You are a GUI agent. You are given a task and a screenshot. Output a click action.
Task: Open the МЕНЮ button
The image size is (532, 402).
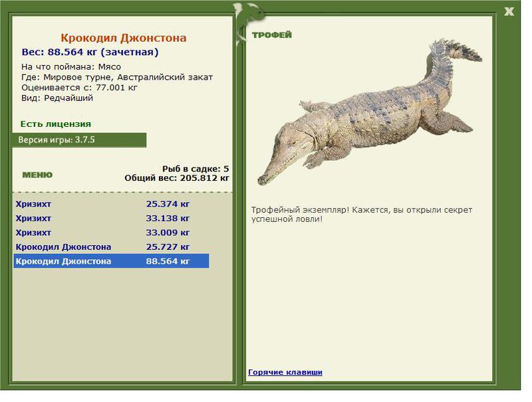37,175
